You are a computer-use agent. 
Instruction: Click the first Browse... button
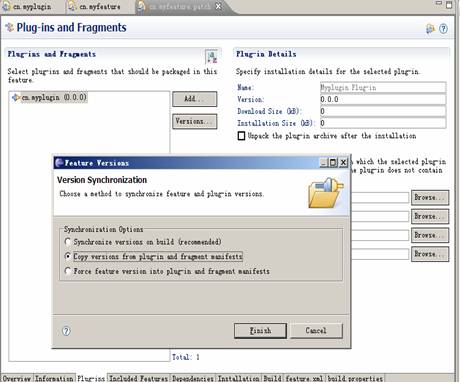pyautogui.click(x=430, y=198)
